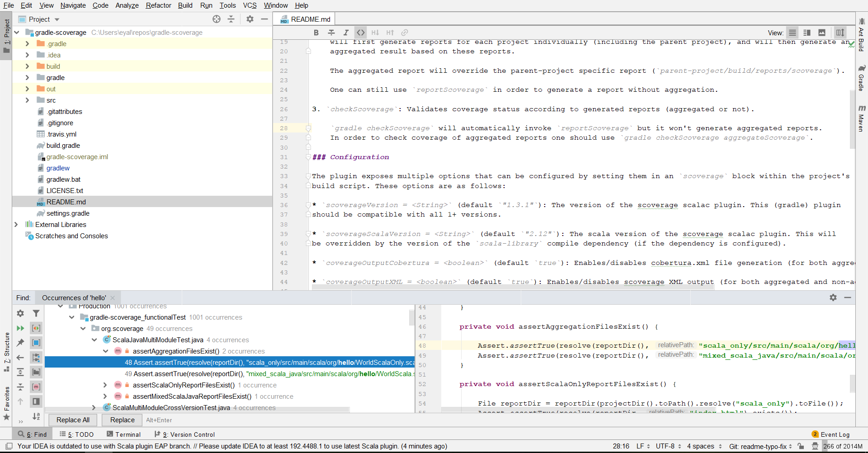Open the Refactor menu

coord(158,5)
